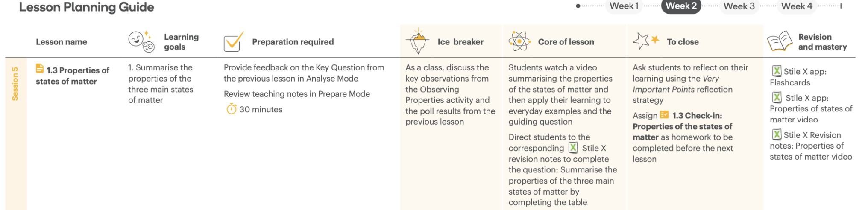
Task: Click the Stile X icon for Revision notes
Action: 777,134
